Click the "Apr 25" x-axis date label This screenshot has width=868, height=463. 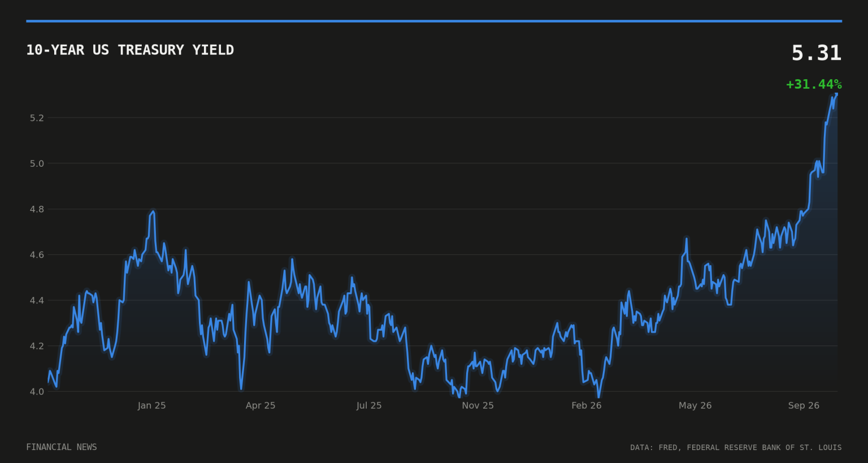click(x=261, y=405)
